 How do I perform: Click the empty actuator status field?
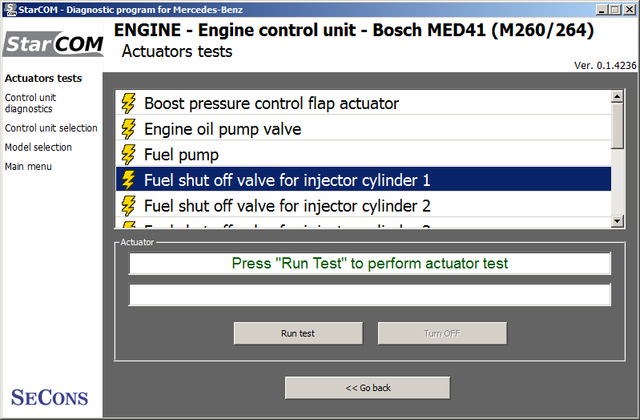tap(370, 295)
